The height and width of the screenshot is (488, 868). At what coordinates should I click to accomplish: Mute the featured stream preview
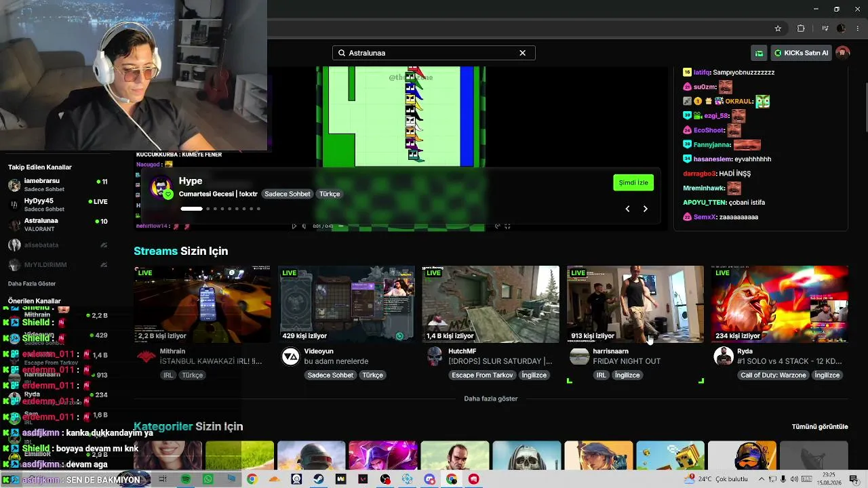(x=304, y=226)
